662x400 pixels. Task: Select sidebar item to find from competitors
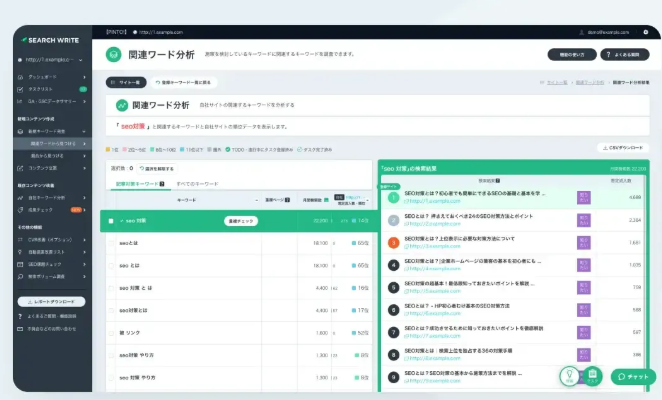pyautogui.click(x=53, y=156)
